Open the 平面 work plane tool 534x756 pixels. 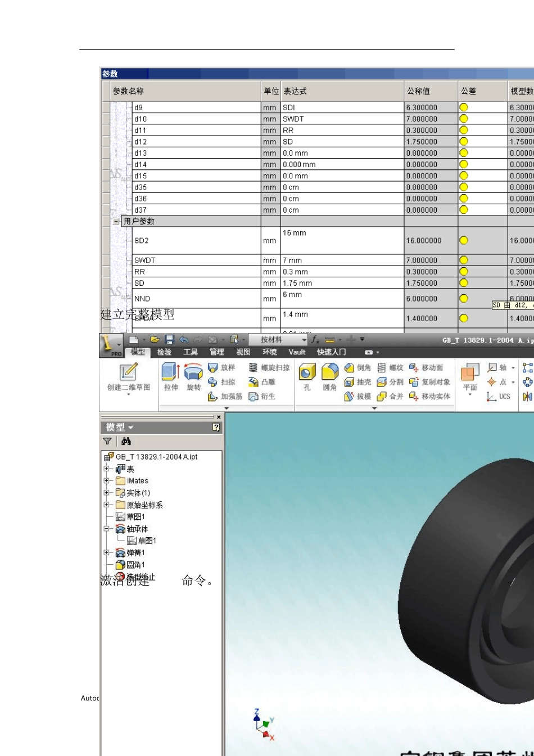pyautogui.click(x=470, y=378)
